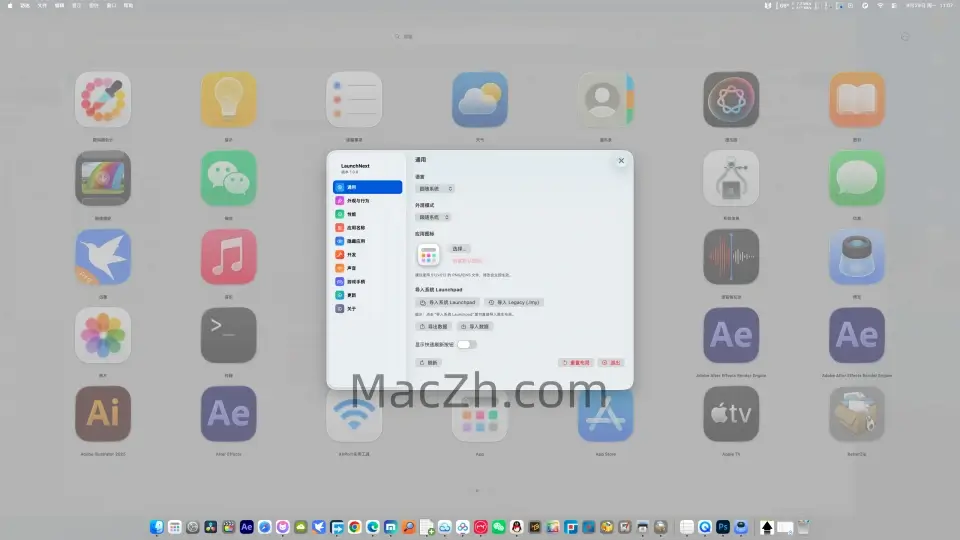Click the app icon preview thumbnail in settings

tap(429, 255)
